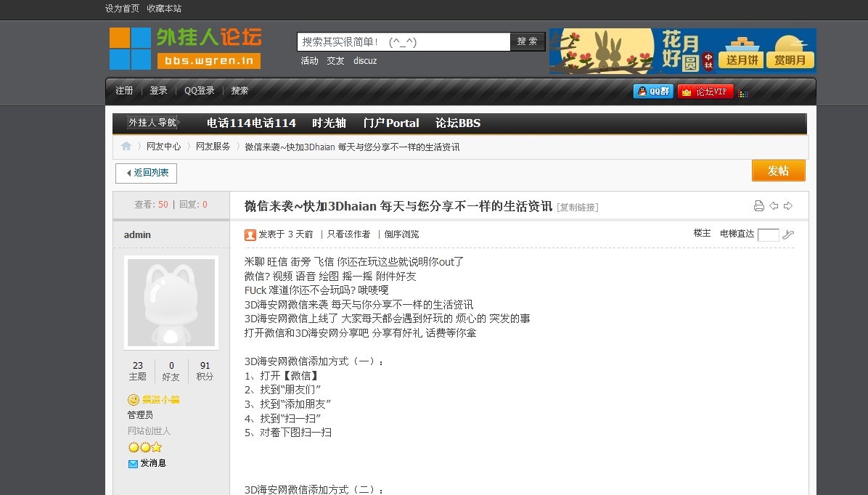The width and height of the screenshot is (868, 495).
Task: Open the colorful style switcher icon
Action: click(x=743, y=94)
